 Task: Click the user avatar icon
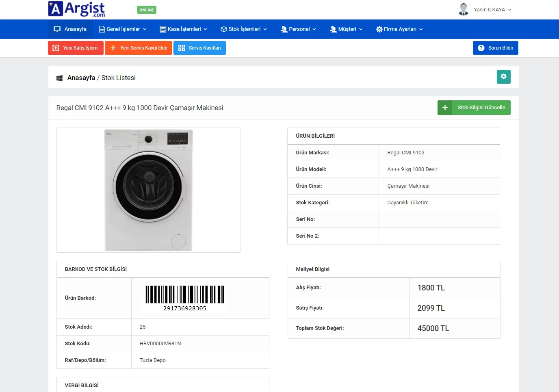pyautogui.click(x=463, y=9)
